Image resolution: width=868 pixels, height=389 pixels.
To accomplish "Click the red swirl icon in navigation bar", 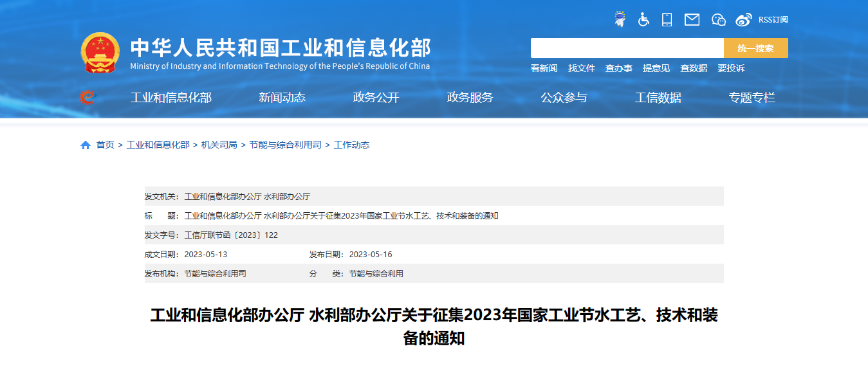I will click(x=87, y=97).
